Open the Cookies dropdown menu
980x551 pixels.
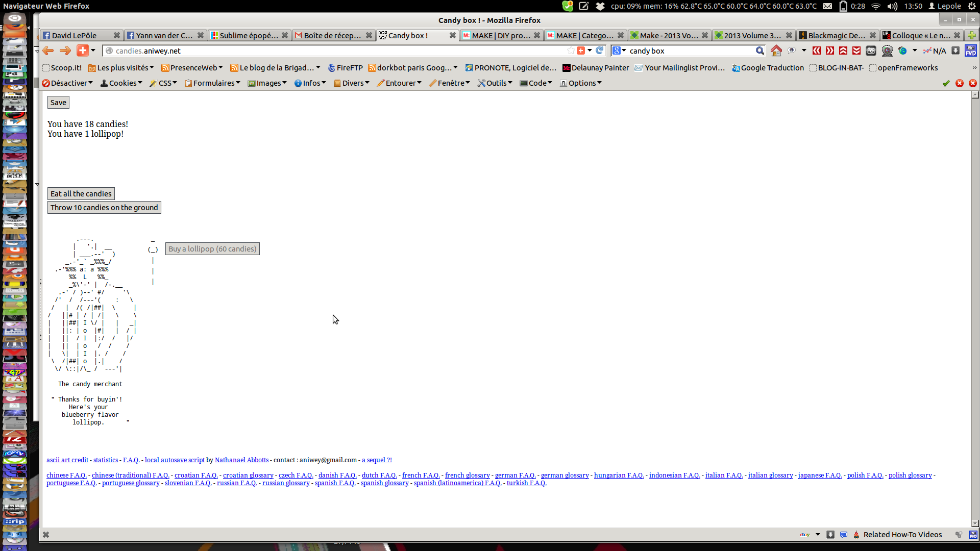click(121, 83)
